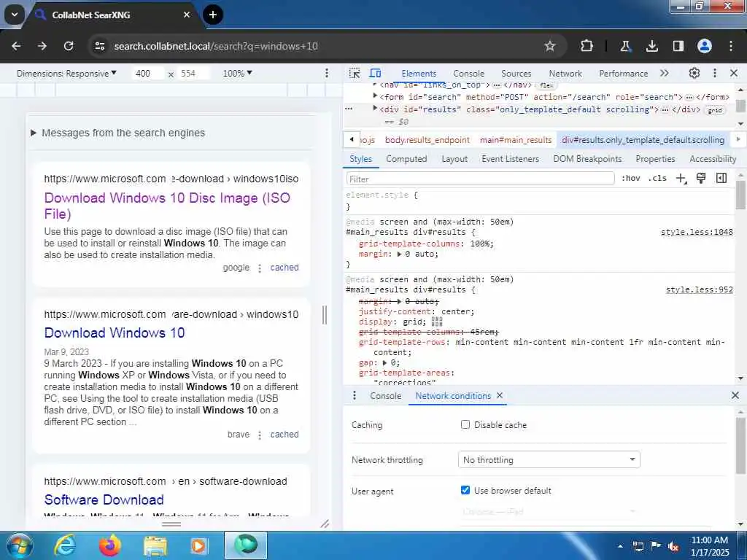Screen dimensions: 747x560
Task: Open cached link for the google result
Action: coord(285,268)
